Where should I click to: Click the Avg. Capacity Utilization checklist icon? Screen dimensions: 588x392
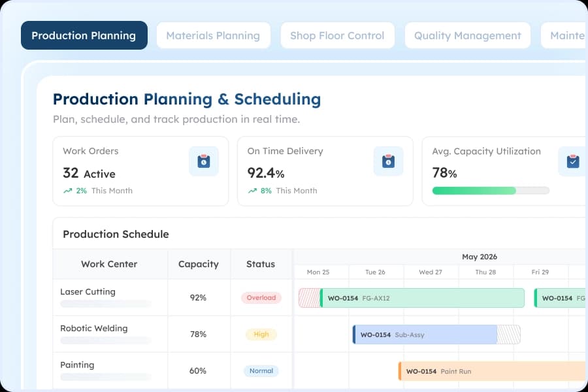[572, 161]
